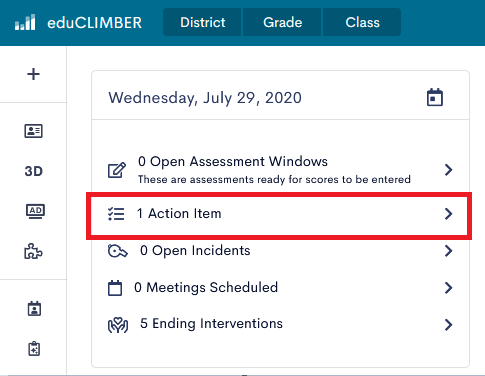The width and height of the screenshot is (485, 376).
Task: Select the 3D sidebar item
Action: (x=33, y=171)
